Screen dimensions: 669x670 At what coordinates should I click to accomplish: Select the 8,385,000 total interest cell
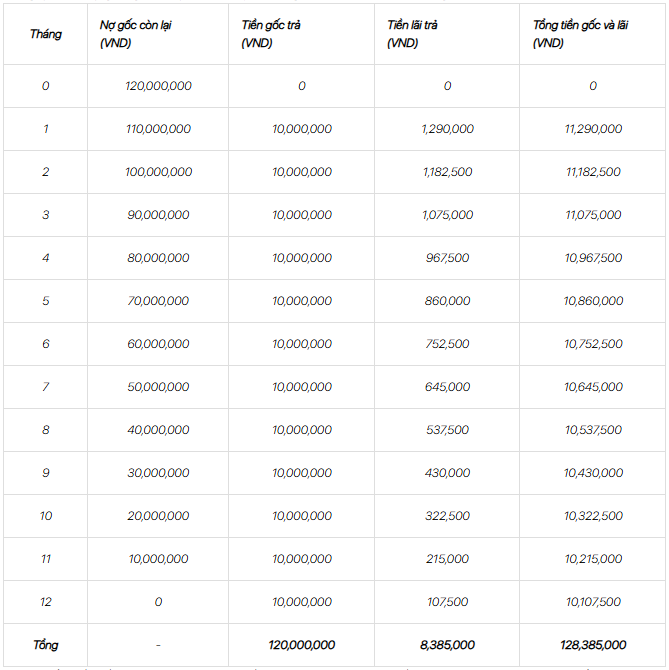click(x=447, y=645)
